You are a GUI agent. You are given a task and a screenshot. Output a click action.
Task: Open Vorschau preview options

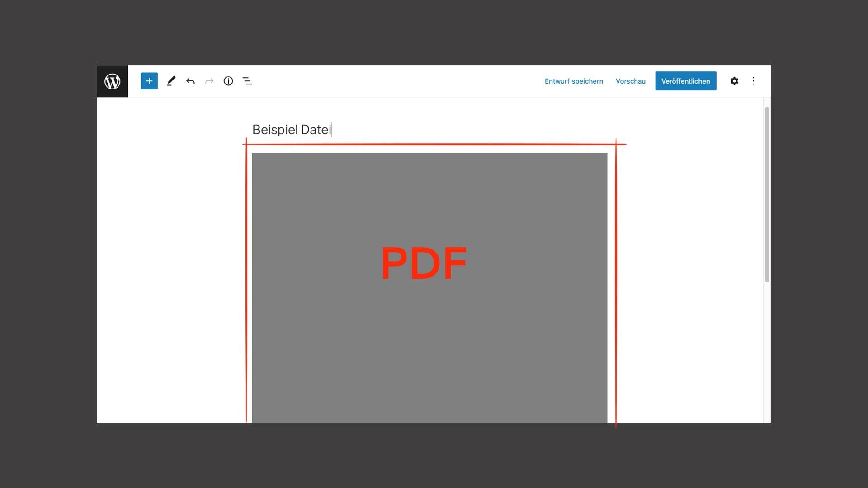coord(630,81)
